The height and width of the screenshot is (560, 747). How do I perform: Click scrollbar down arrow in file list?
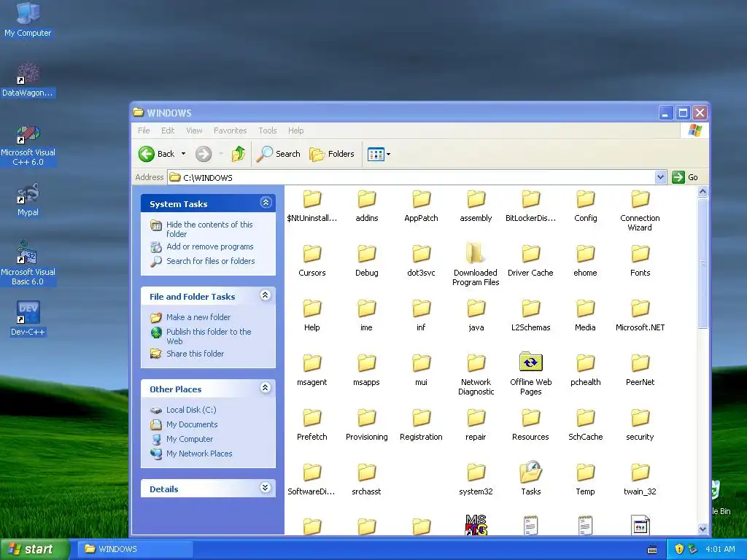tap(703, 529)
